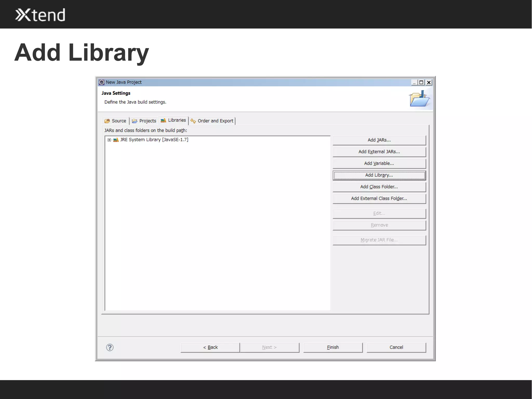Open the Libraries tab
Image resolution: width=532 pixels, height=399 pixels.
(173, 120)
